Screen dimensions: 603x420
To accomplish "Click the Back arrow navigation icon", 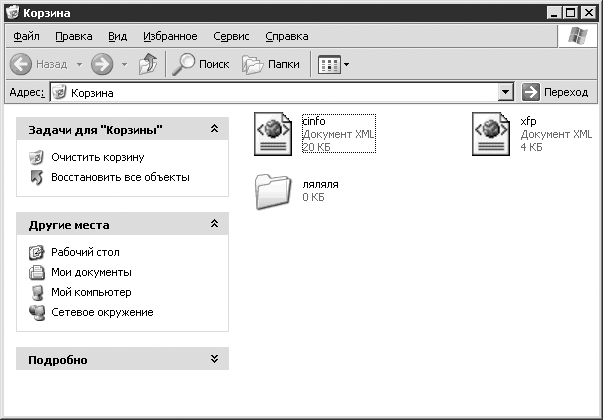I will tap(22, 64).
